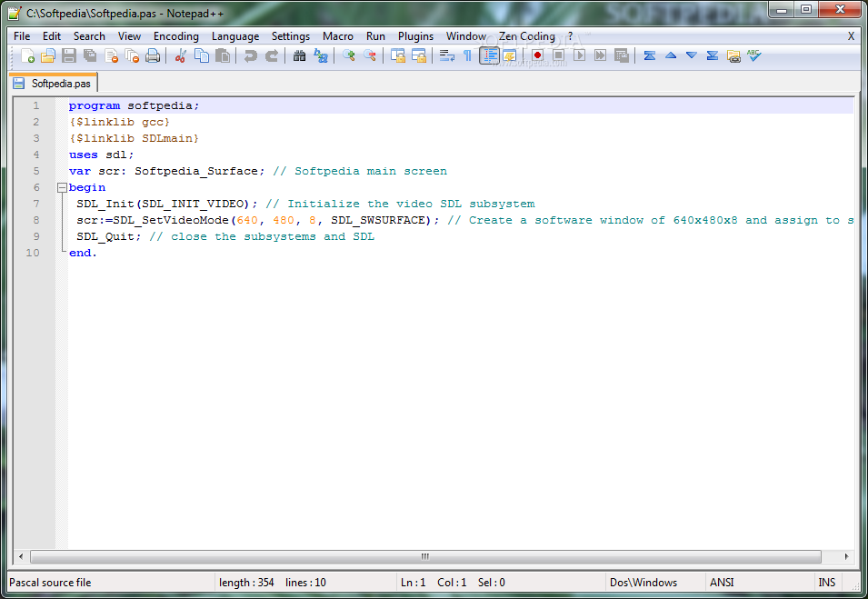Run macro multiple times icon

601,56
